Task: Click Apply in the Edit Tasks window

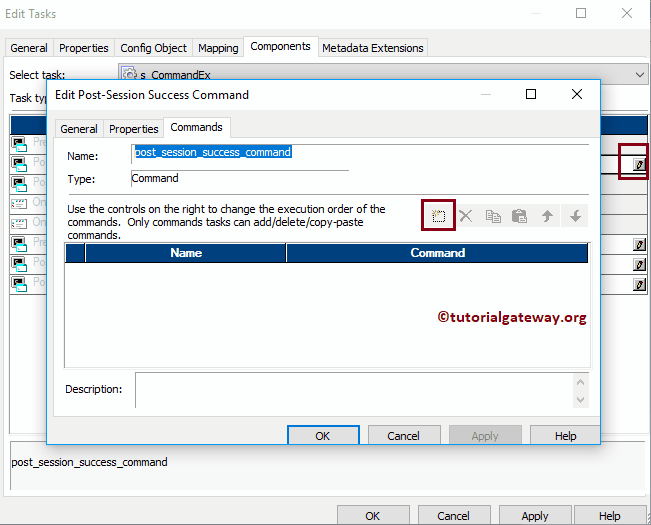Action: [x=535, y=515]
